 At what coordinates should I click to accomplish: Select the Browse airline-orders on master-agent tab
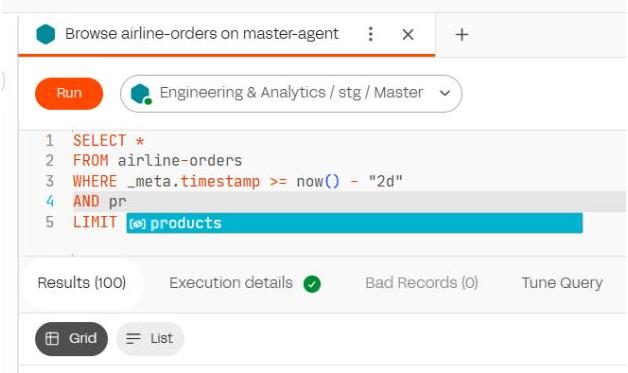point(227,34)
